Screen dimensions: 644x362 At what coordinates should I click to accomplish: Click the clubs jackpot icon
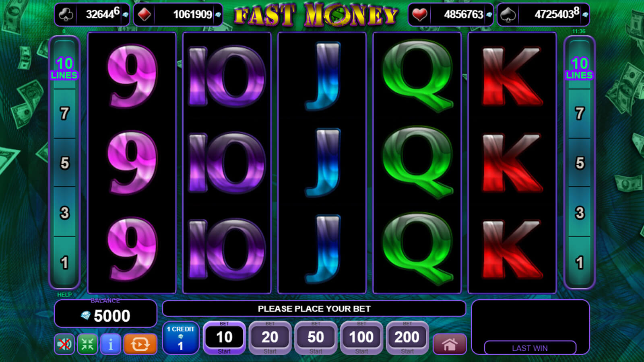click(x=66, y=15)
